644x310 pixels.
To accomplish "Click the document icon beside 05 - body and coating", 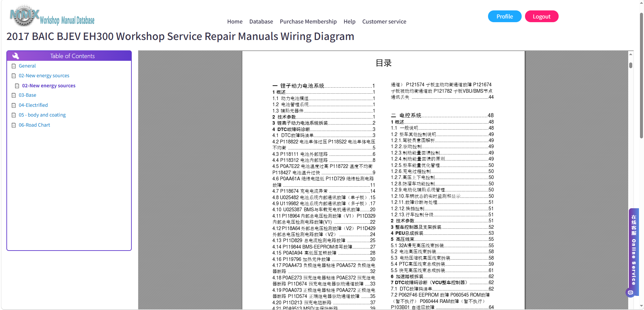I will [14, 115].
